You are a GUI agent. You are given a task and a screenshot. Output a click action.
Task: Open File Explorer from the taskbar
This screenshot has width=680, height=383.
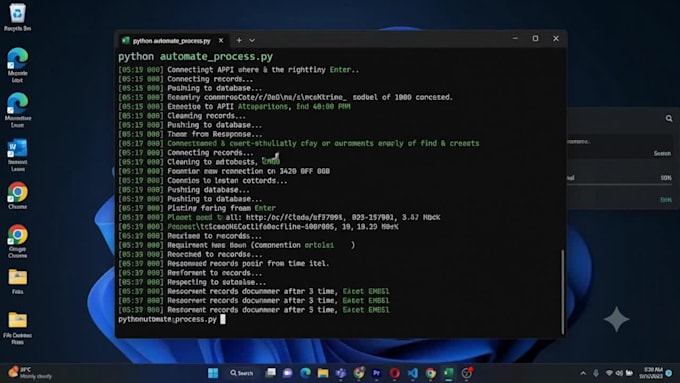point(323,373)
